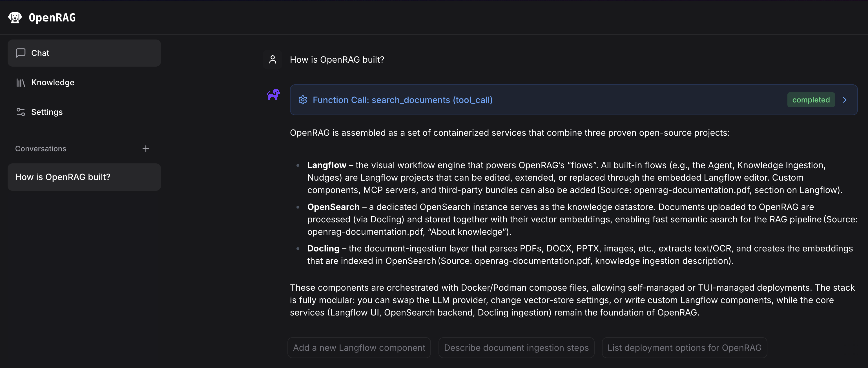Click the gear icon on the Function Call card
Screen dimensions: 868x368
pyautogui.click(x=303, y=100)
